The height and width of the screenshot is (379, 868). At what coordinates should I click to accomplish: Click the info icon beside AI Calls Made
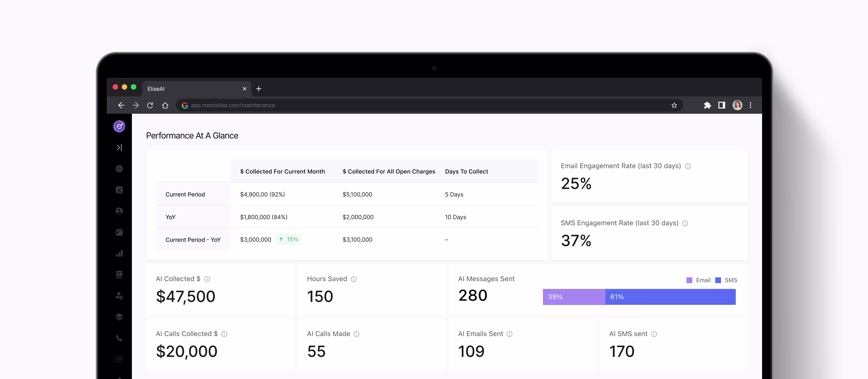tap(356, 334)
